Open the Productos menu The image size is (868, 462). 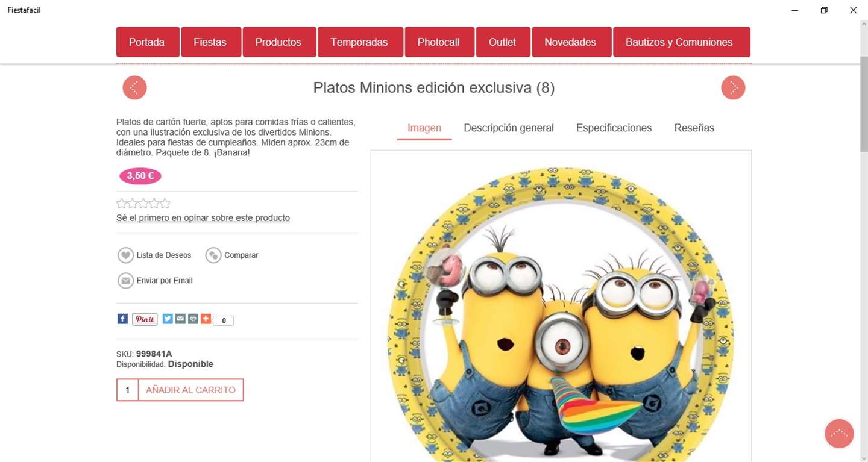click(x=279, y=42)
